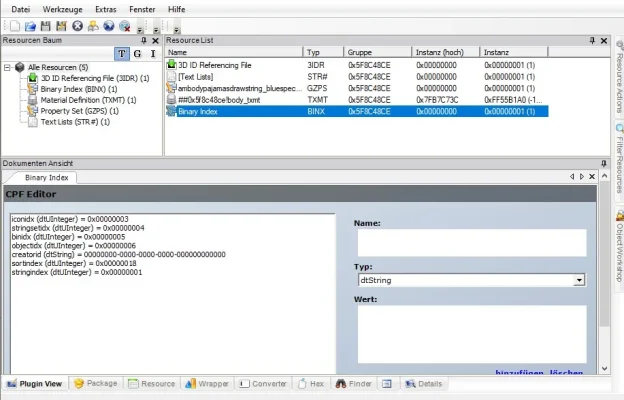Close the package with the circled X icon
This screenshot has height=400, width=624.
[x=77, y=26]
